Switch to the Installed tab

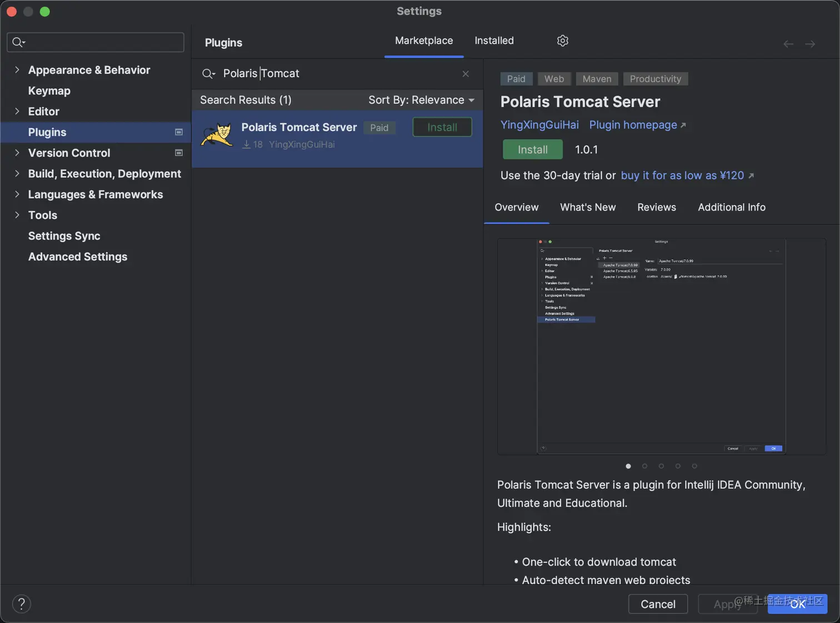click(494, 41)
